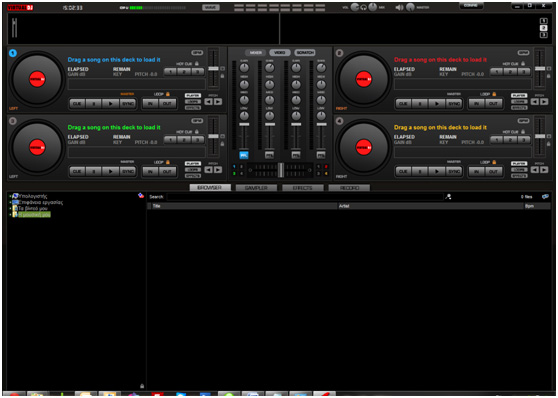The image size is (558, 398).
Task: Click the master volume knob
Action: point(410,7)
